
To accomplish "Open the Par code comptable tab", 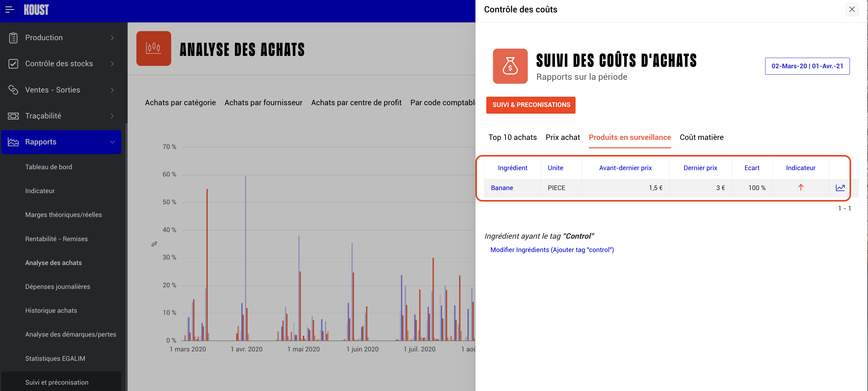I will (443, 103).
